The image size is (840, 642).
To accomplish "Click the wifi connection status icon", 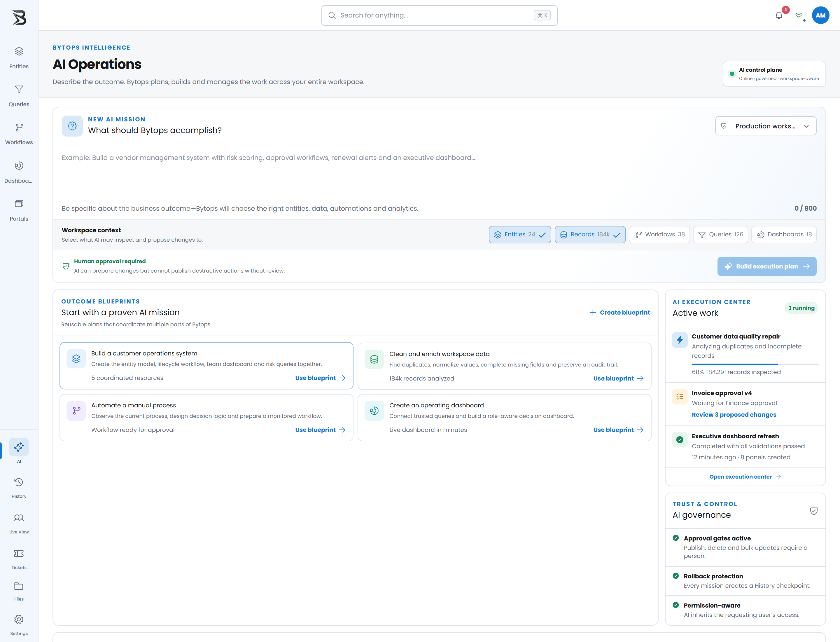I will tap(799, 16).
